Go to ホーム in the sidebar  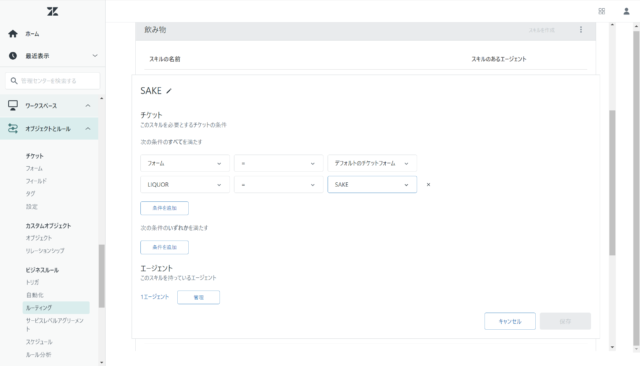click(x=32, y=34)
